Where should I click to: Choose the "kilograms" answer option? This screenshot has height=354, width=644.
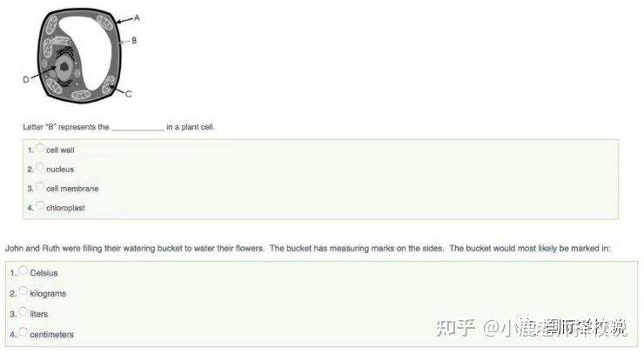[23, 291]
